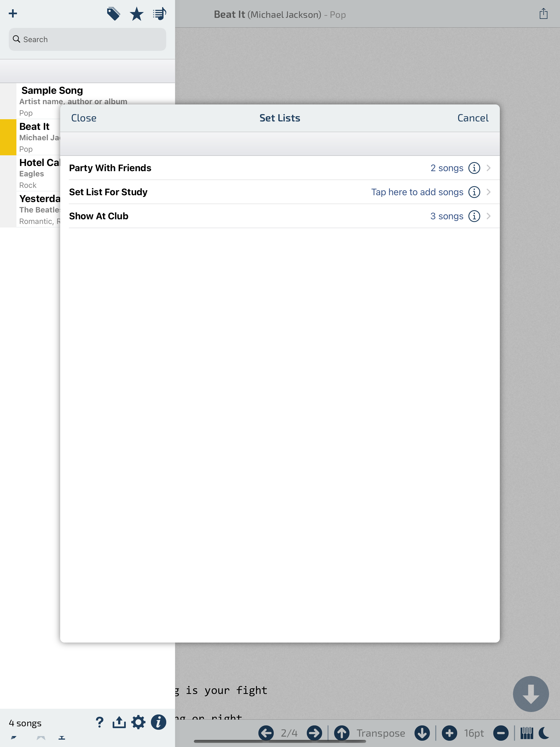Toggle night mode moon icon
The image size is (560, 747).
(x=544, y=733)
